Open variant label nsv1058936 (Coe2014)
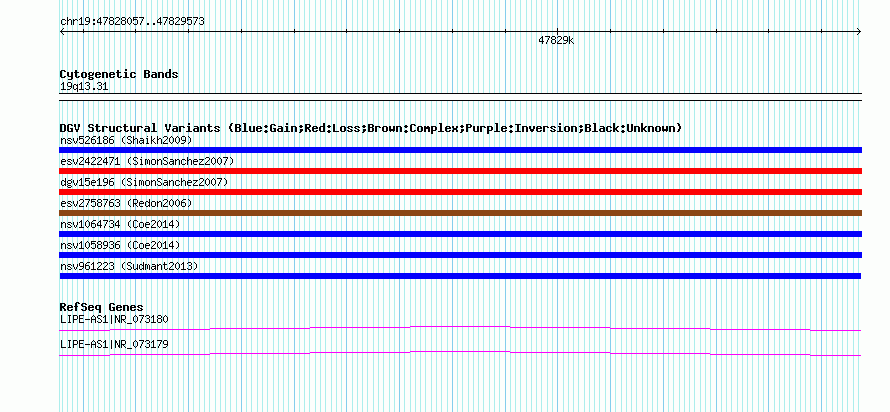The height and width of the screenshot is (412, 890). (x=120, y=245)
